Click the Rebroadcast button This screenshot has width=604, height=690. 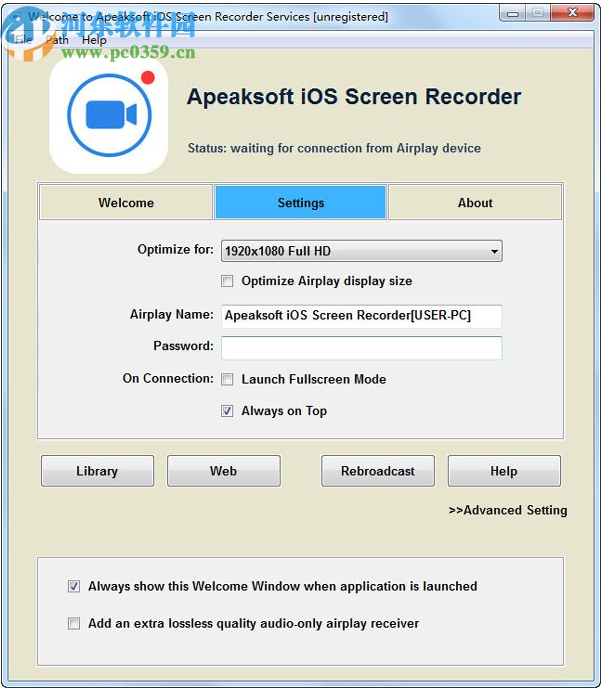pyautogui.click(x=378, y=471)
